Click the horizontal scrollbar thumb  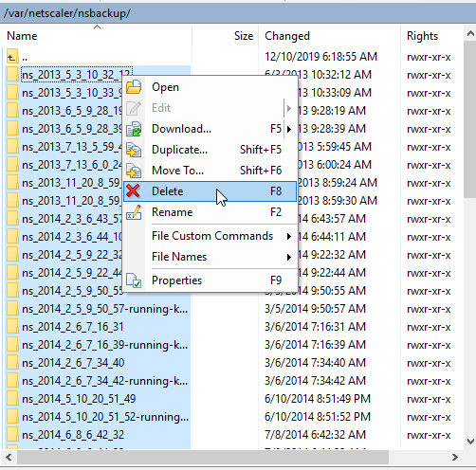[x=203, y=457]
